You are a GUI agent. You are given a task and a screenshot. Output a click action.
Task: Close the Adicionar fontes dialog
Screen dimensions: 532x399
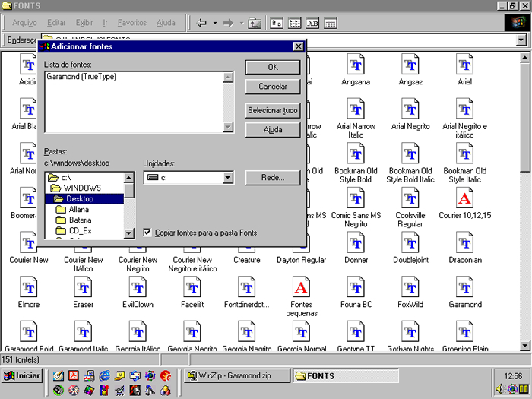click(x=298, y=46)
